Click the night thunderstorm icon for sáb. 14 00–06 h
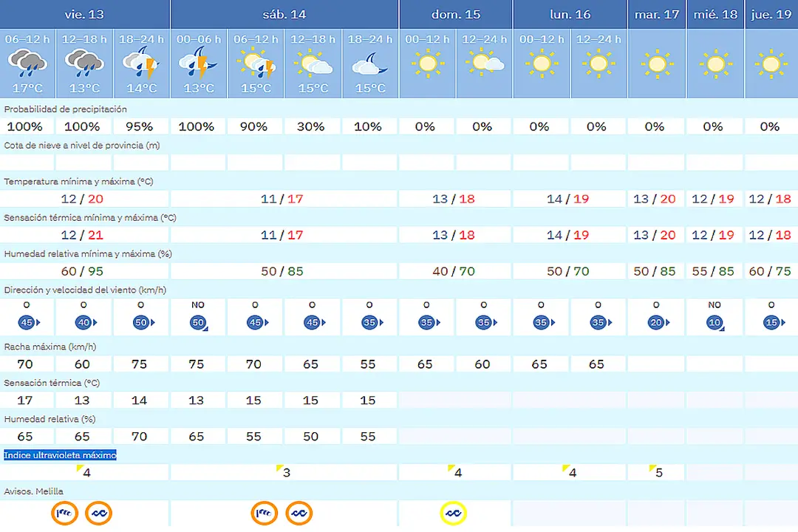The height and width of the screenshot is (532, 798). [199, 63]
